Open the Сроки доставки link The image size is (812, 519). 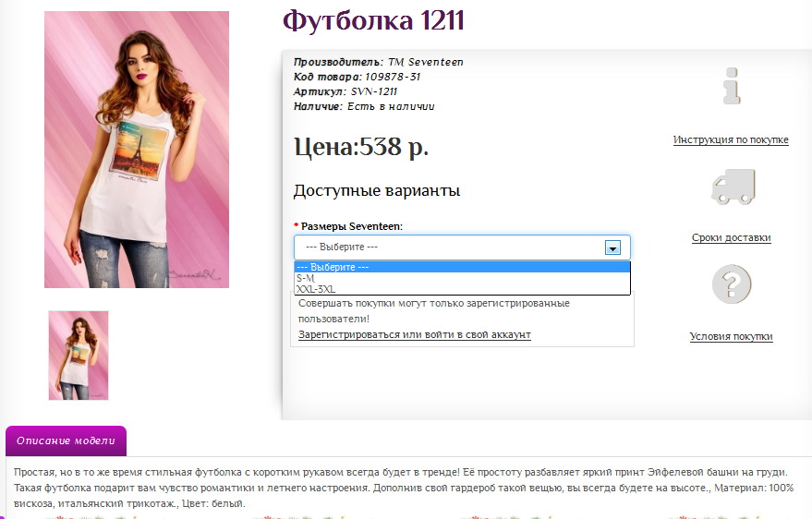(x=732, y=237)
